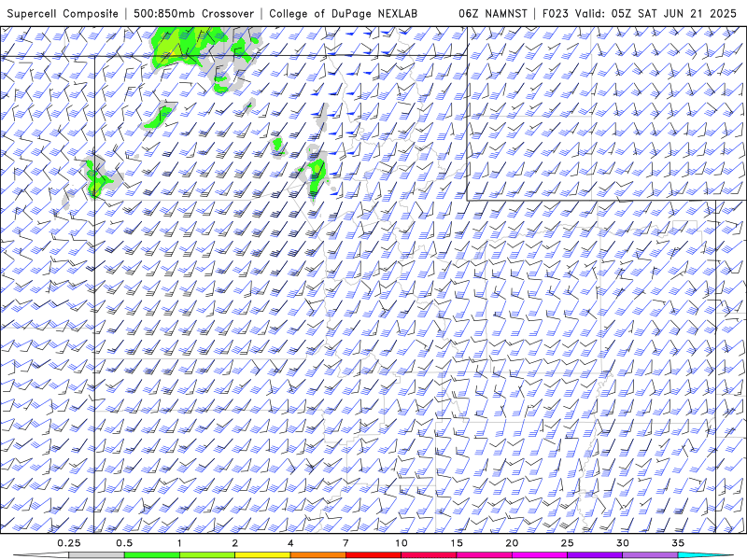Select the violet legend segment between 25 and 30
The height and width of the screenshot is (560, 747).
point(595,555)
